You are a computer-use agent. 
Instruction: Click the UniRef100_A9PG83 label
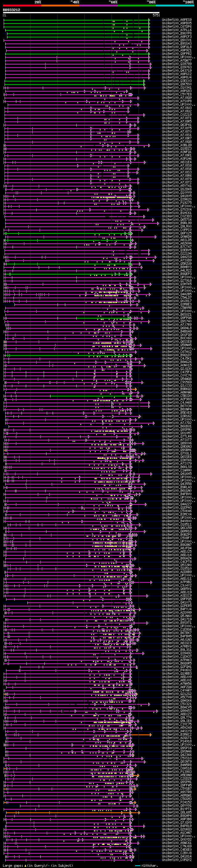click(x=176, y=91)
